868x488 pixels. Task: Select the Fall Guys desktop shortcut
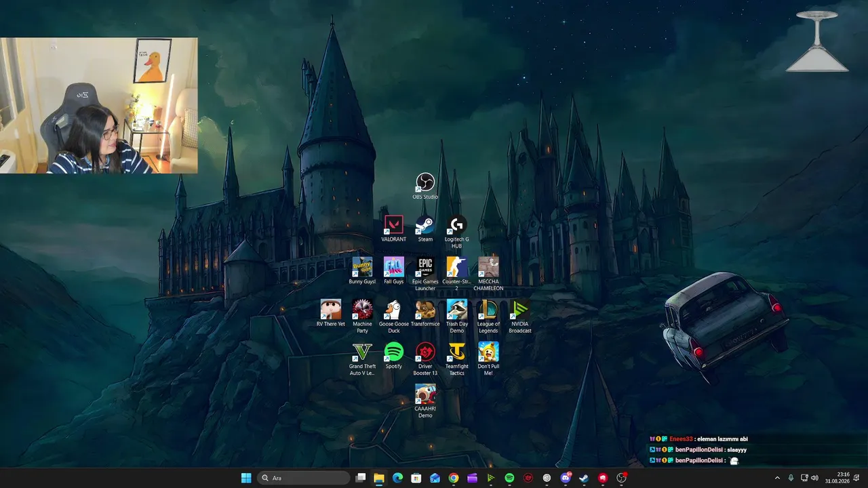[393, 271]
